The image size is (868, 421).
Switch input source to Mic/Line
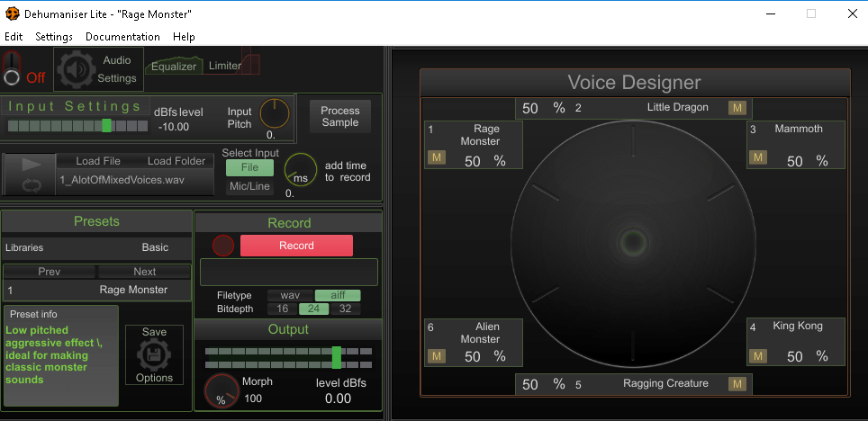[x=249, y=186]
